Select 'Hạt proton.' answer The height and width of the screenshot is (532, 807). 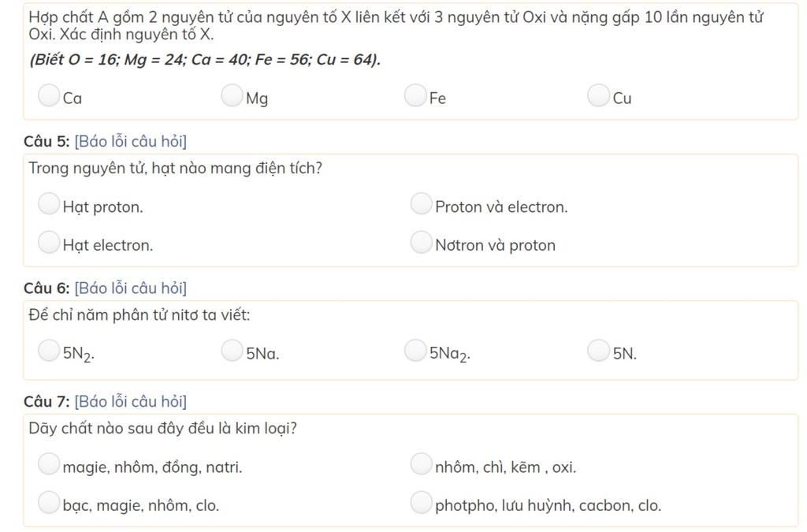pos(49,204)
